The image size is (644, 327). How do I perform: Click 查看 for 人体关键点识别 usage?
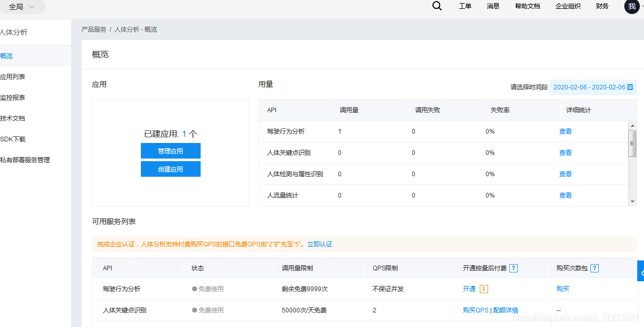click(566, 153)
